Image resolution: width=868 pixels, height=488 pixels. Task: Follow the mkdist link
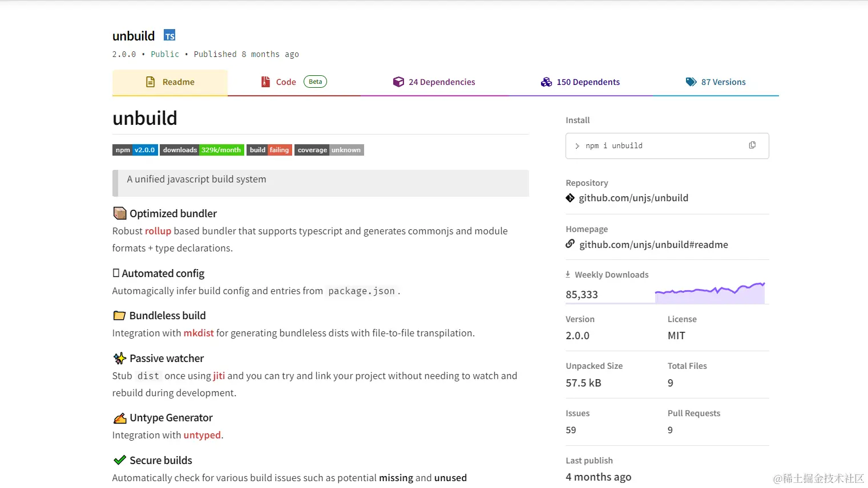pyautogui.click(x=199, y=333)
